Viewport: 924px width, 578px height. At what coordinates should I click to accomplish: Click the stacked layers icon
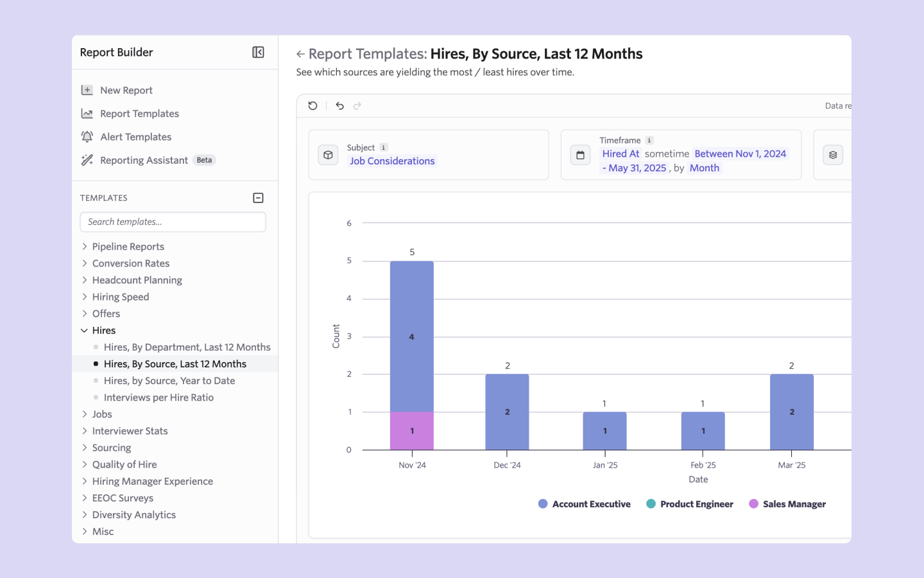click(832, 155)
